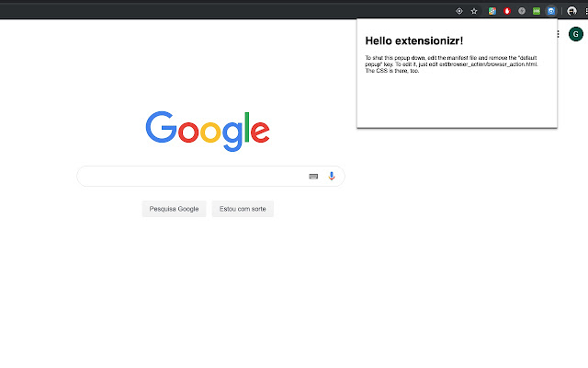Click the Pesquisa Google button
Screen dimensions: 588x368
174,209
